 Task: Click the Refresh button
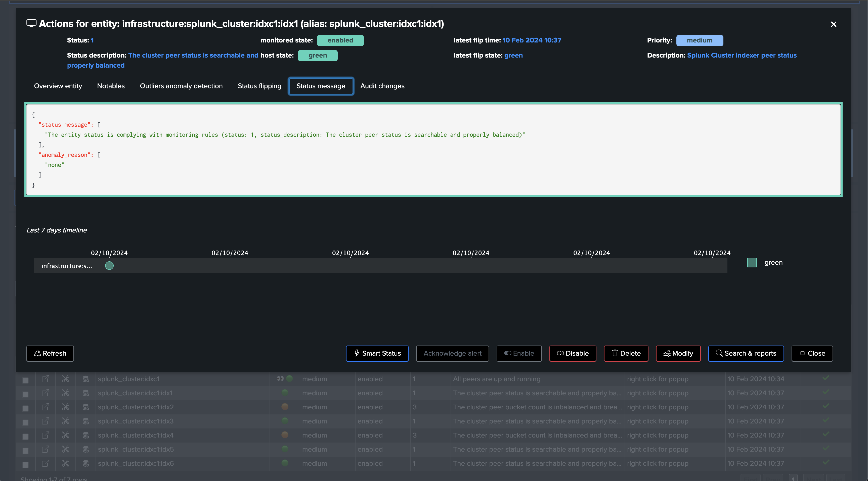pos(50,353)
